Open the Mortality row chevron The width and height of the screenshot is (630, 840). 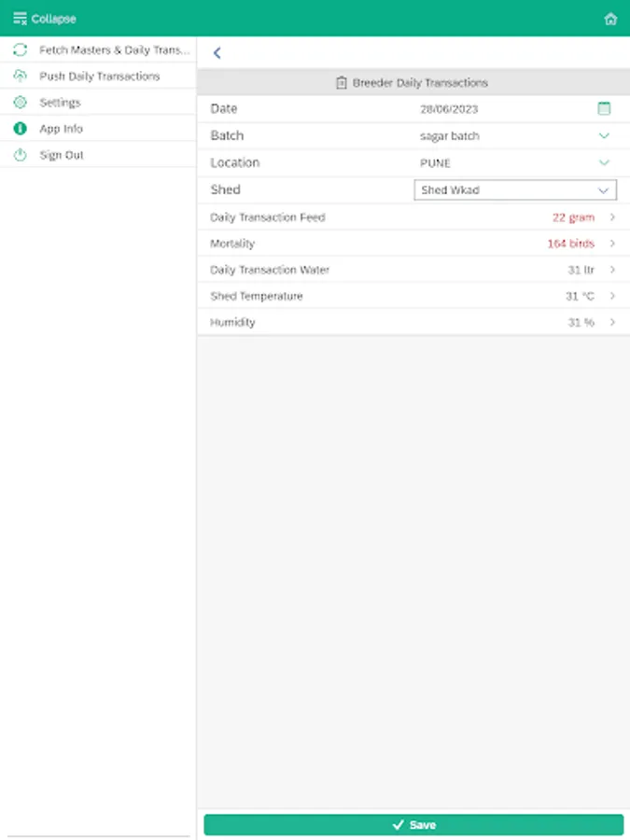click(x=612, y=244)
